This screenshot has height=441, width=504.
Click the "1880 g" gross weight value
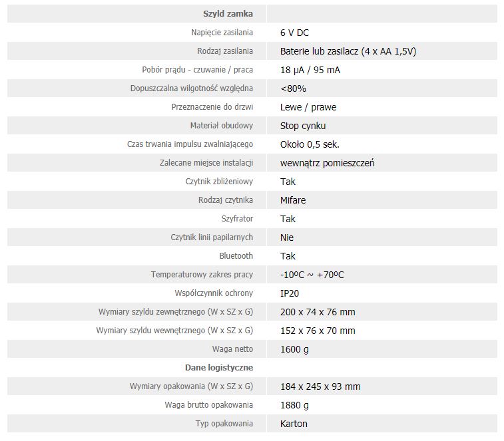(294, 405)
